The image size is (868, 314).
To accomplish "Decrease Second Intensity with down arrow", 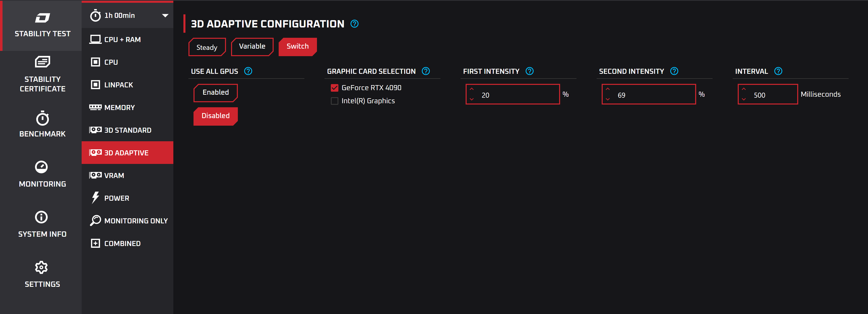I will click(608, 99).
